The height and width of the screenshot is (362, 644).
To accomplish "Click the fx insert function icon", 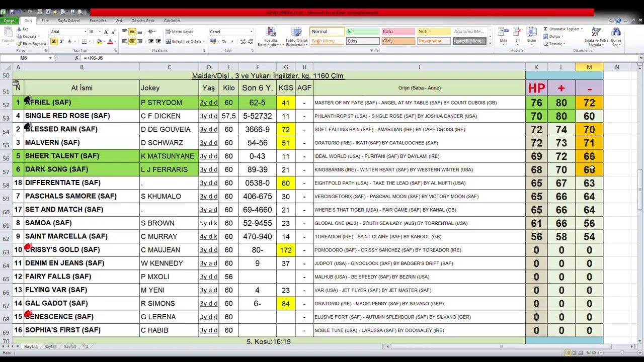I will click(76, 58).
